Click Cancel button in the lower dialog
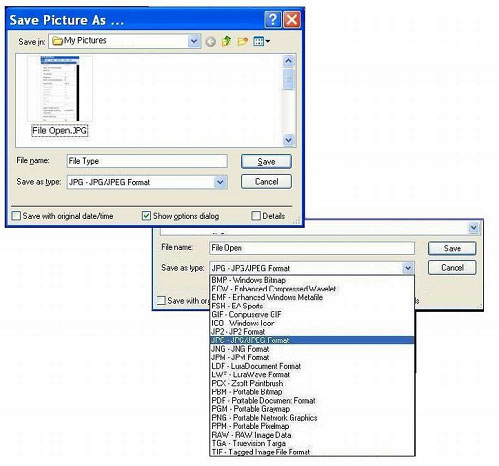Image resolution: width=499 pixels, height=466 pixels. 452,268
